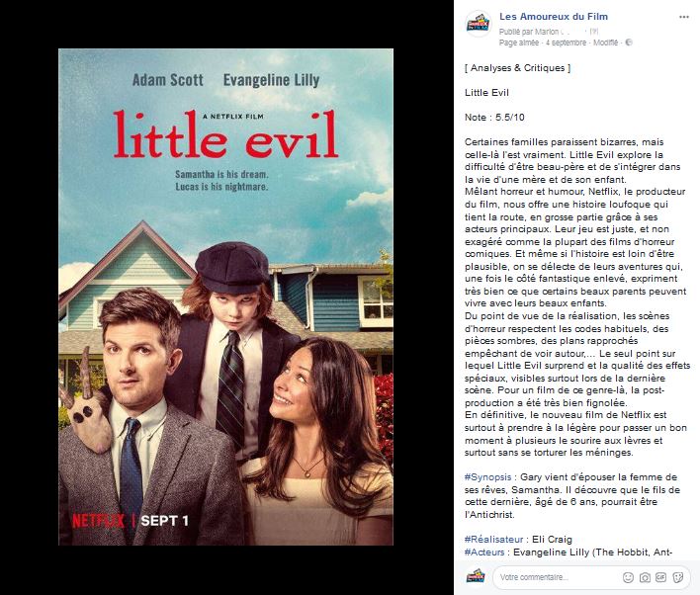This screenshot has width=700, height=595.
Task: Open the Modifié edit history link
Action: click(x=605, y=42)
